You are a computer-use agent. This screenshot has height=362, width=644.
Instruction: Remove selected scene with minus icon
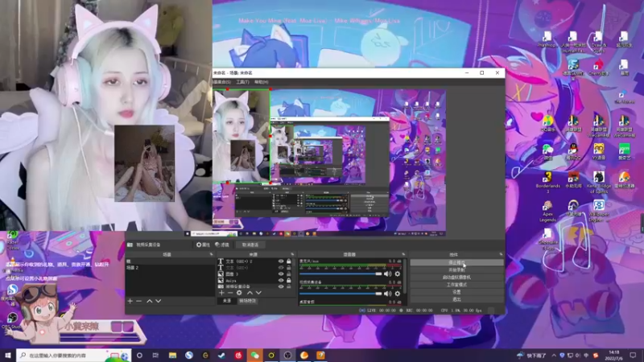[x=139, y=301]
